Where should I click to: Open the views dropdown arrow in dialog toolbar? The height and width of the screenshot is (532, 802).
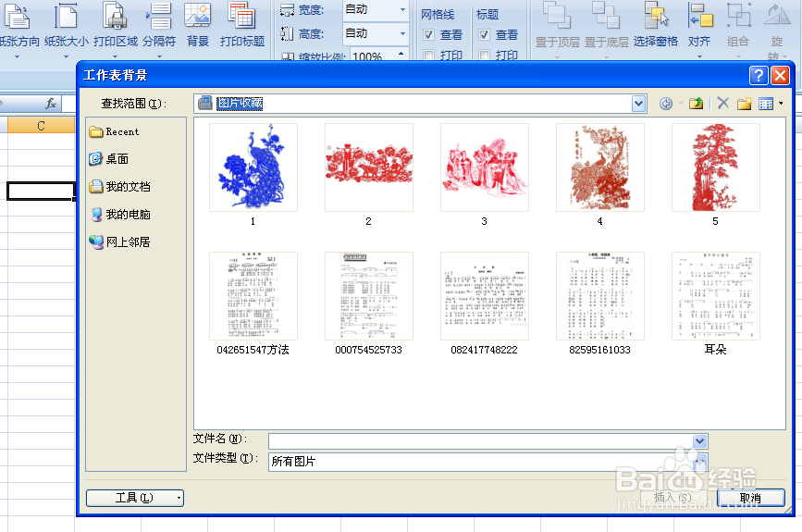[781, 104]
